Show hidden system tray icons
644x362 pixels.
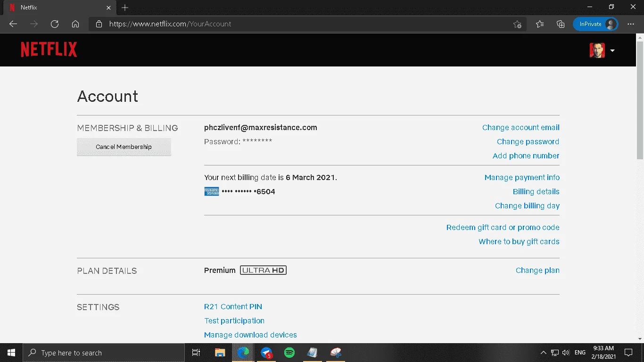543,353
